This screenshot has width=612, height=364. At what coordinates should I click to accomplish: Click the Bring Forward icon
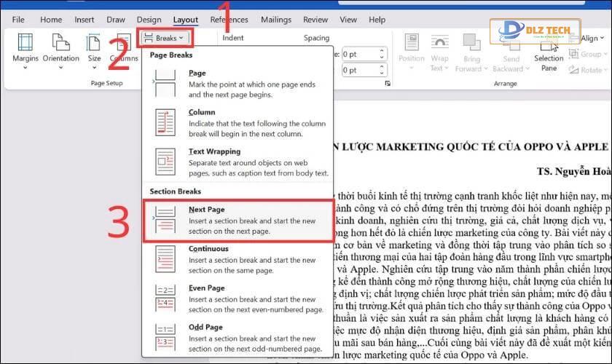(x=471, y=42)
